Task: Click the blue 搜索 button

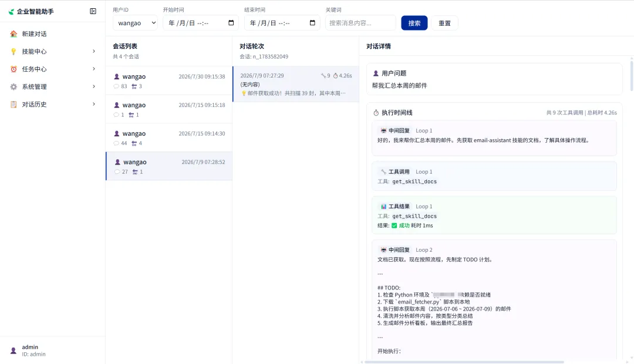Action: (414, 23)
